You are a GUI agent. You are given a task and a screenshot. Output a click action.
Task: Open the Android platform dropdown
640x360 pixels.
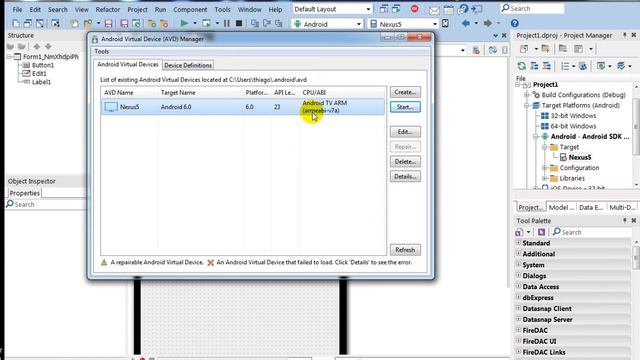coord(359,24)
